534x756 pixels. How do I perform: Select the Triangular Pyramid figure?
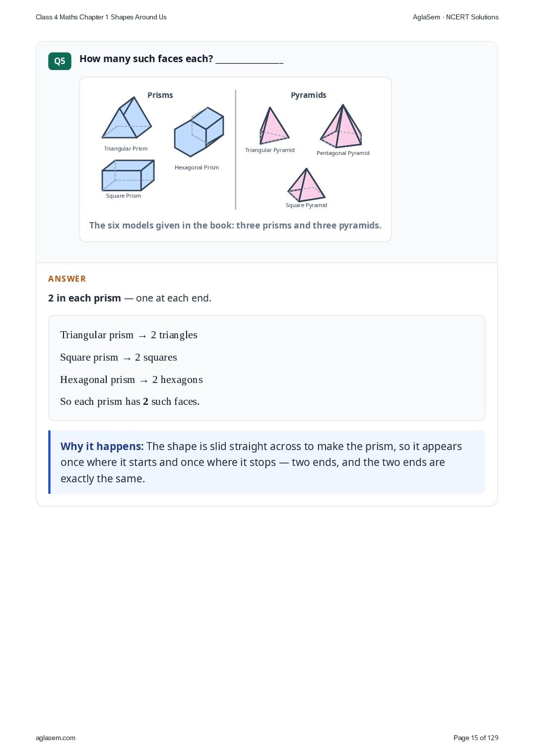pyautogui.click(x=274, y=126)
